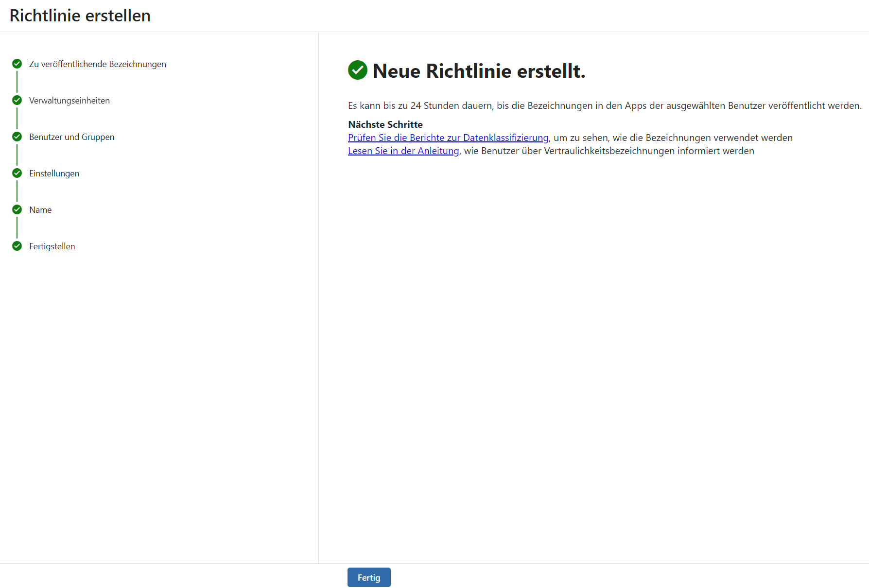Screen dimensions: 869x588
Task: Open the Datenklassifizierung reports link
Action: click(448, 138)
